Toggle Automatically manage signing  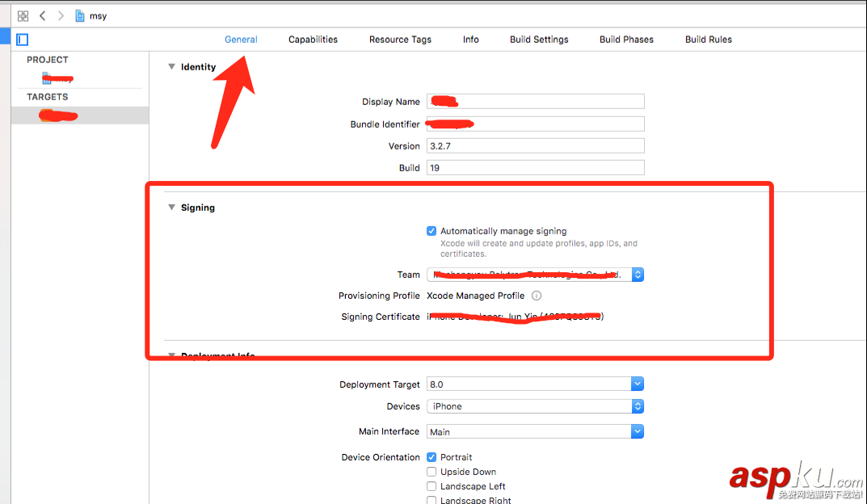pyautogui.click(x=431, y=231)
